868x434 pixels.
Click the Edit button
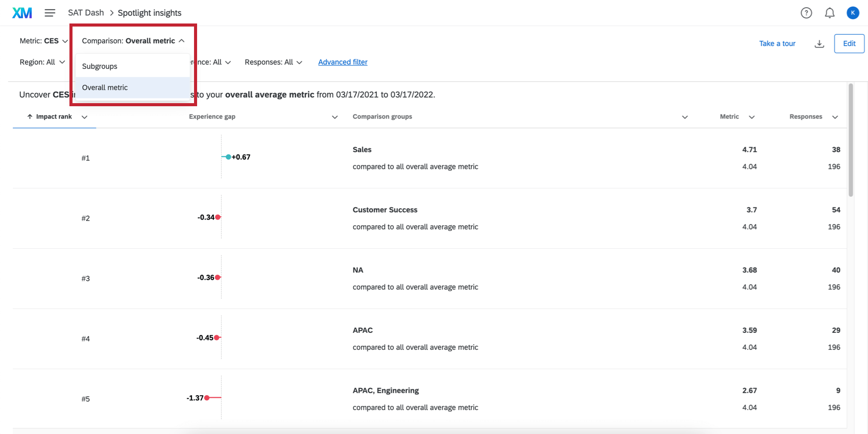click(849, 43)
